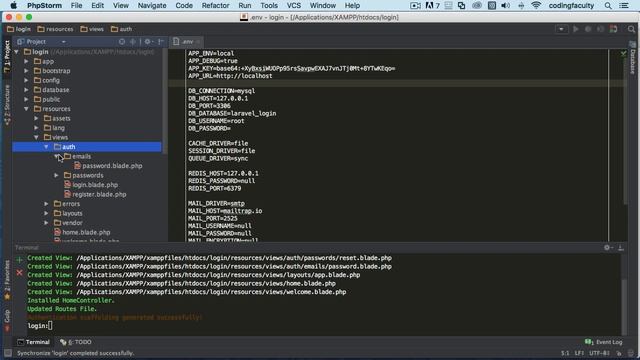Open the Refactor menu
This screenshot has width=640, height=360.
click(215, 5)
